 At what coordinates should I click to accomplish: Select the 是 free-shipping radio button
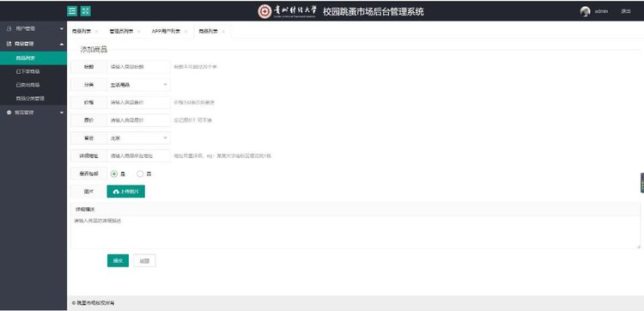[114, 174]
